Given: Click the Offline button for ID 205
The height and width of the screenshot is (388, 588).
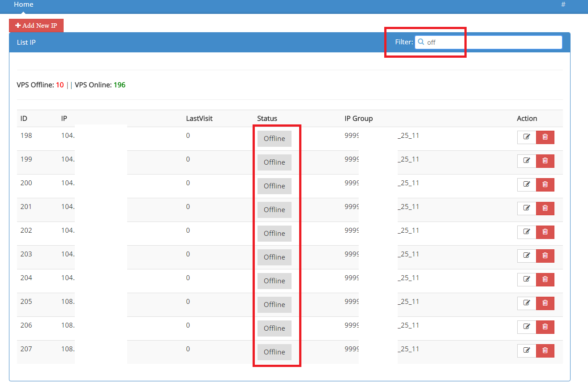Looking at the screenshot, I should click(x=275, y=305).
